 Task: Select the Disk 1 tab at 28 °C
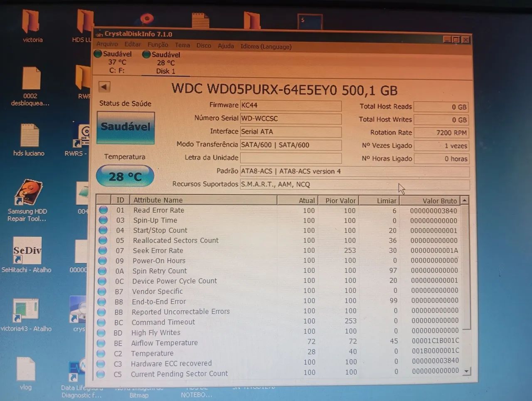coord(165,63)
